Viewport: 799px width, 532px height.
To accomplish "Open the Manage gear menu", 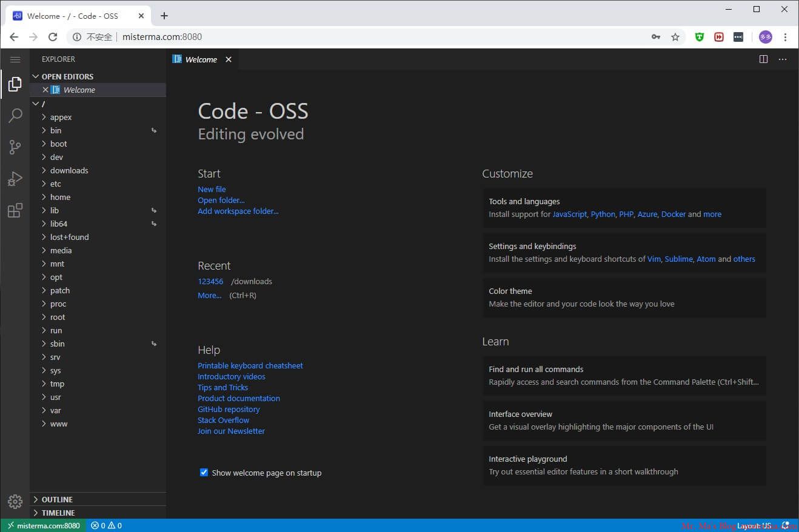I will pos(15,502).
